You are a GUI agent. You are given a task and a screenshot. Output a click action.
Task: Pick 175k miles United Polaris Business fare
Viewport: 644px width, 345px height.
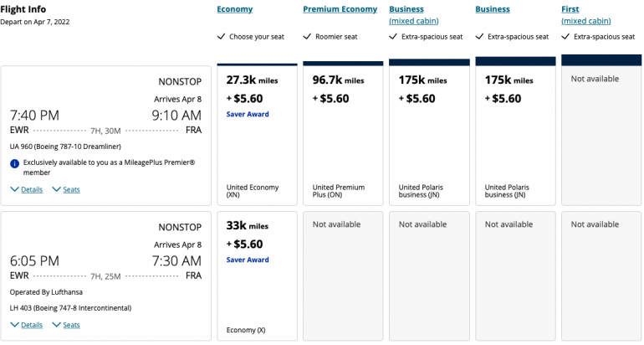click(x=514, y=134)
